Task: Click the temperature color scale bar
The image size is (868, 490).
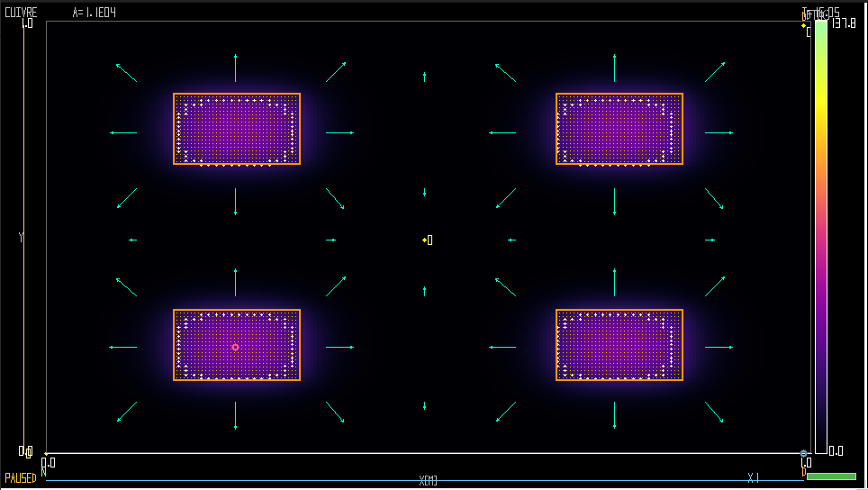Action: [x=821, y=234]
